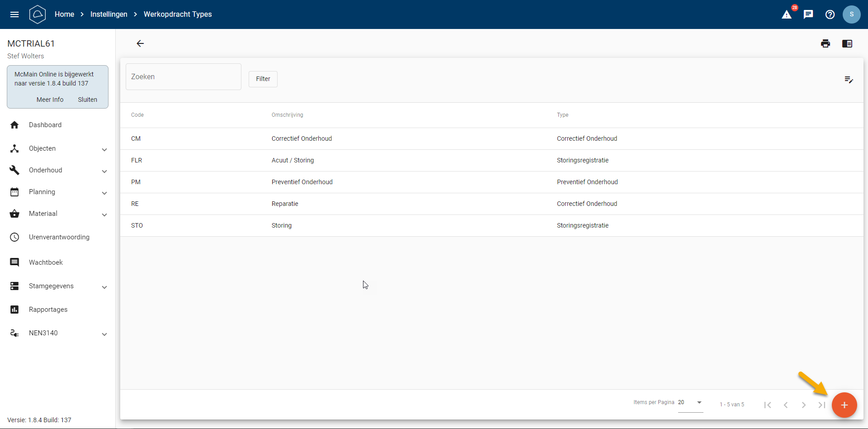Click the edit list columns icon
This screenshot has height=429, width=868.
coord(849,80)
